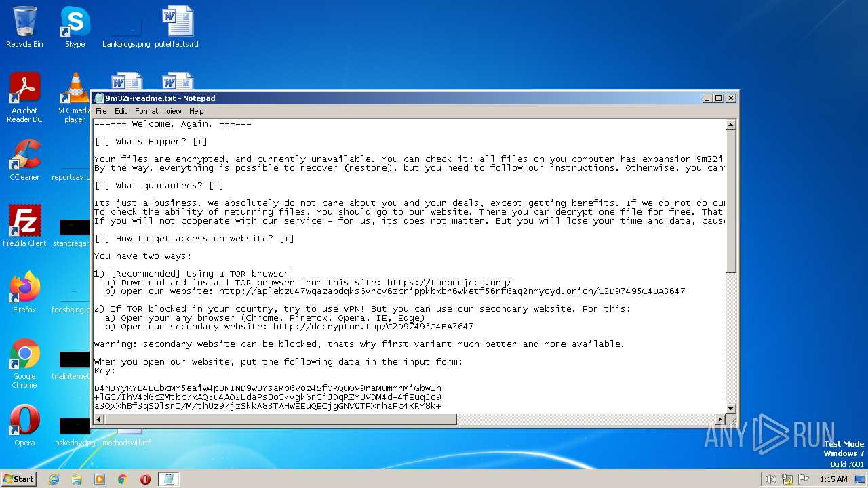Select the puteffects.rtf document icon
The height and width of the screenshot is (488, 868).
point(177,27)
